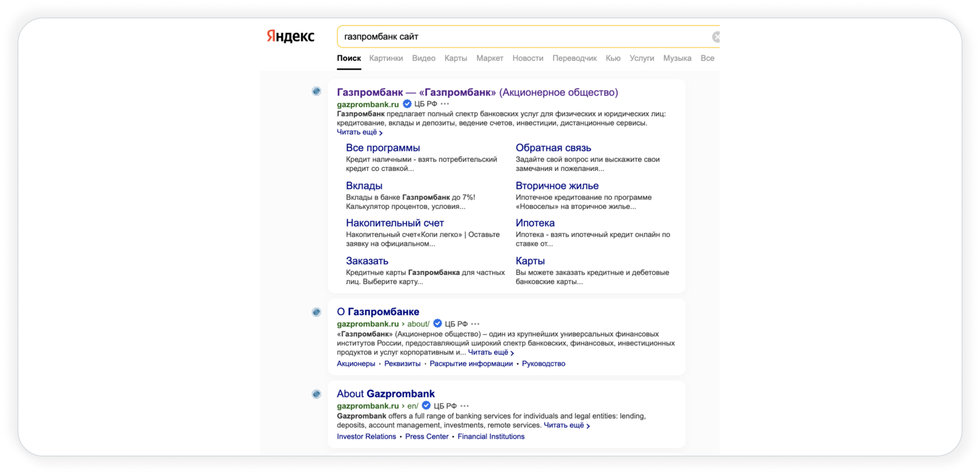Open the Раскрытие информации link

471,364
